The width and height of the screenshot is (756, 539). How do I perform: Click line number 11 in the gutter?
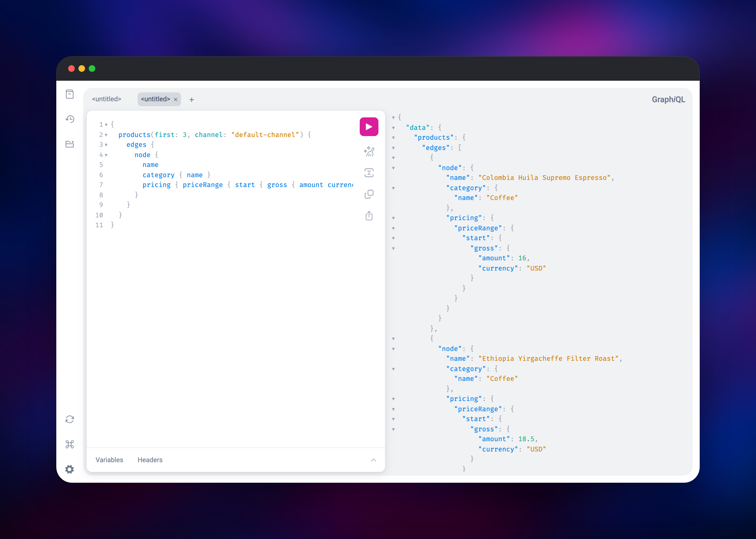pyautogui.click(x=99, y=225)
